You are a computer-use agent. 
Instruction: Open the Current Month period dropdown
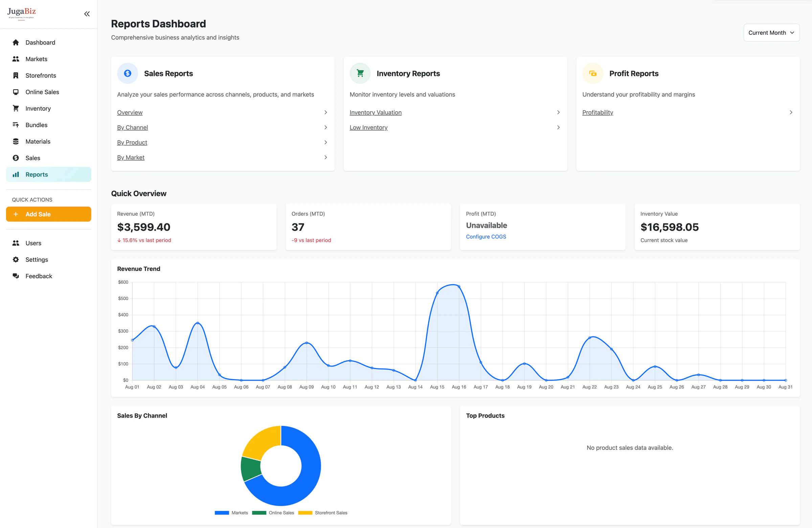click(x=771, y=33)
